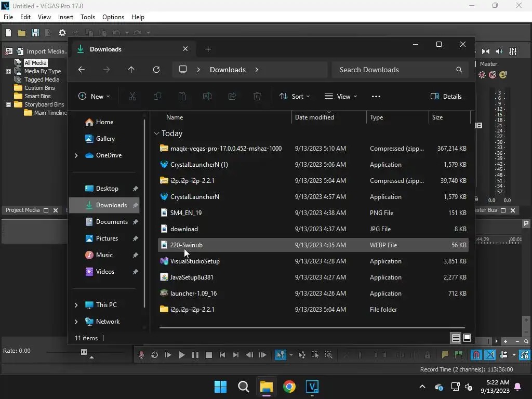532x399 pixels.
Task: Toggle Lock Envelopes to Events
Action: 525,355
